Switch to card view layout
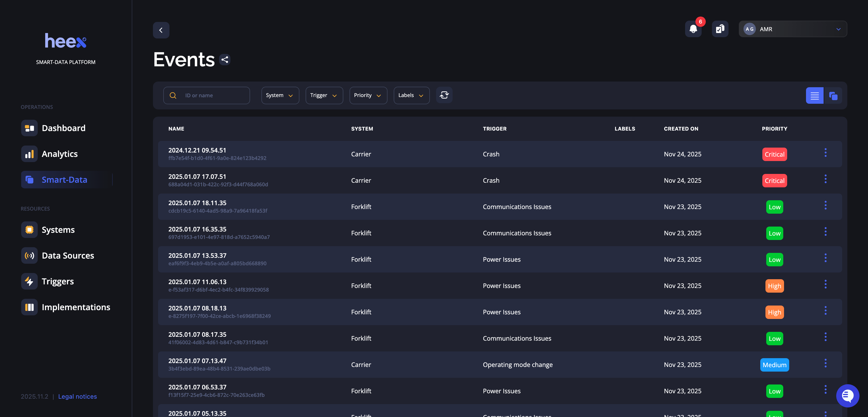868x417 pixels. pyautogui.click(x=833, y=95)
